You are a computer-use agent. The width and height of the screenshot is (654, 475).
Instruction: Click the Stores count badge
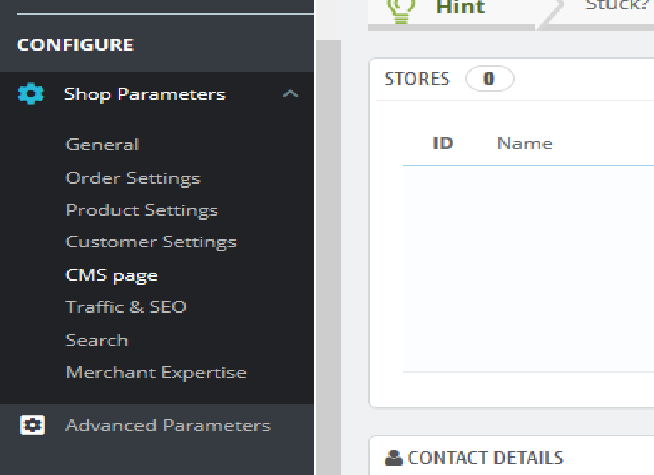[489, 79]
